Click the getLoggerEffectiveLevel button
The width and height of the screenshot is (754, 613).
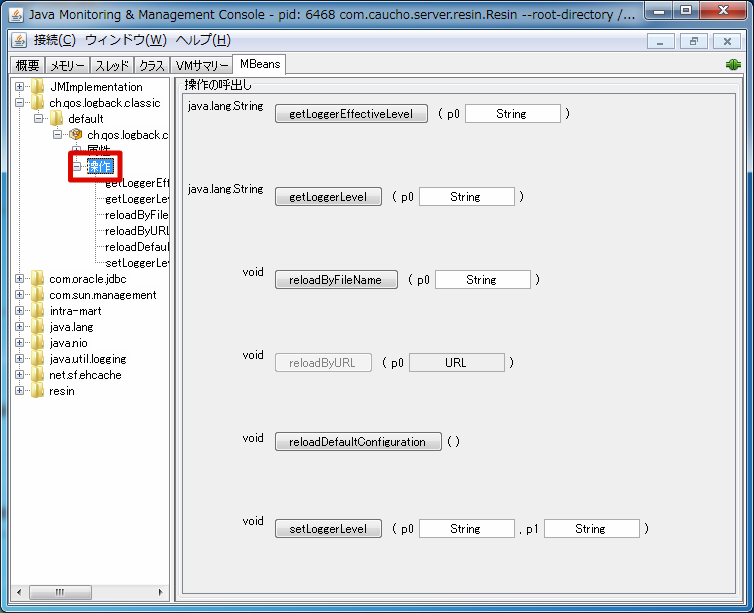(351, 114)
